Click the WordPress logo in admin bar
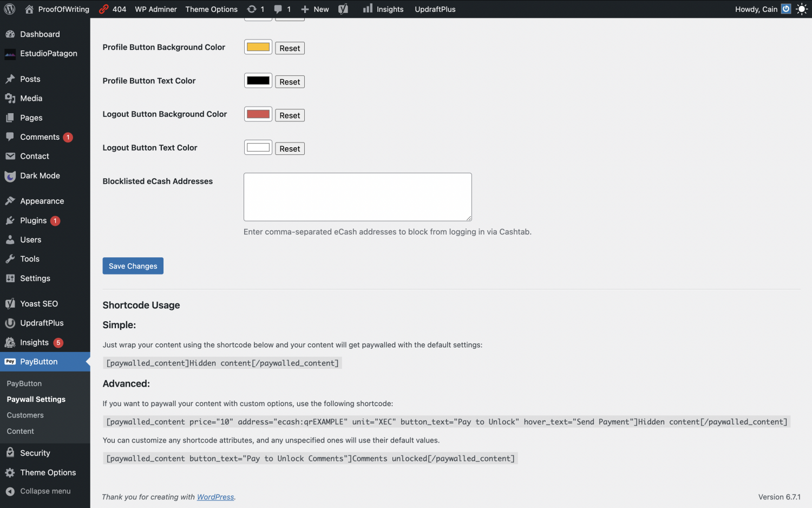The width and height of the screenshot is (812, 508). (10, 9)
